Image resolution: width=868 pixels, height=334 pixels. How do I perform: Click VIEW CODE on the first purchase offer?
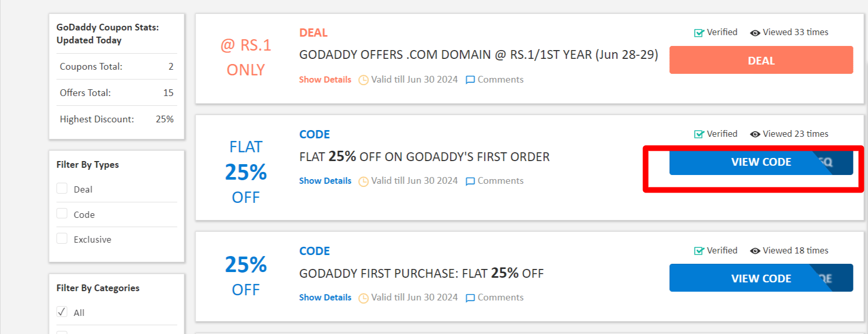click(x=760, y=278)
